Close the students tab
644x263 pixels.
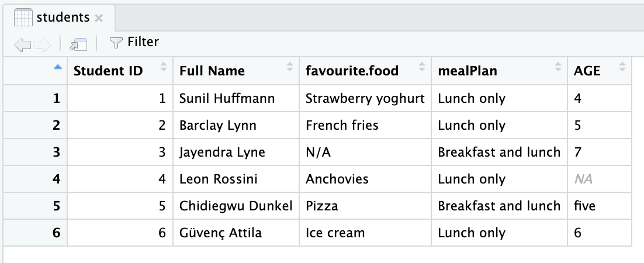coord(99,18)
